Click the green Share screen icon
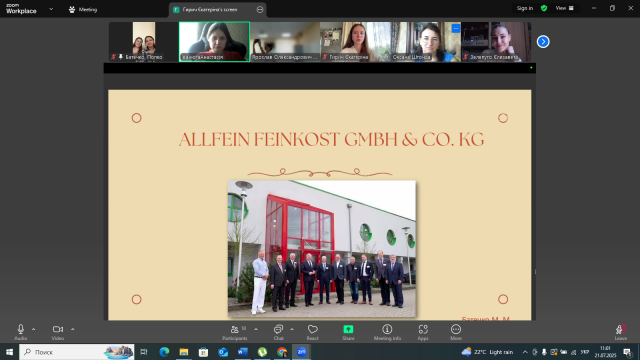Viewport: 640px width, 360px height. pyautogui.click(x=348, y=329)
